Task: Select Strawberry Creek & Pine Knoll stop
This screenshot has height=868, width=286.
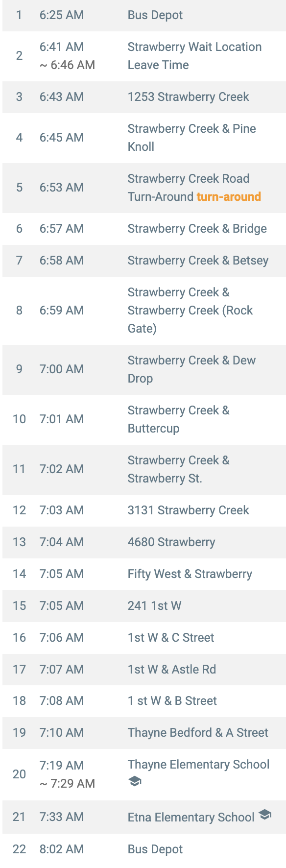Action: tap(144, 138)
